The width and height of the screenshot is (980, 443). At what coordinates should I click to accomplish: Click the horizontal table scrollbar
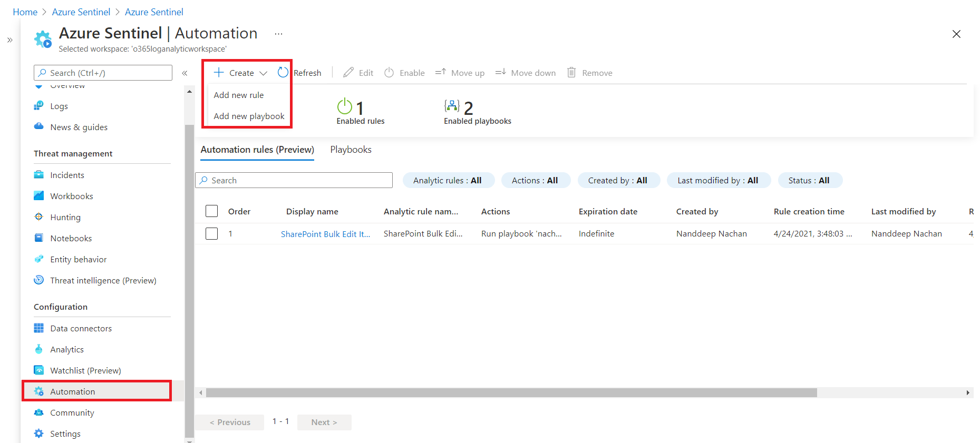pyautogui.click(x=511, y=392)
